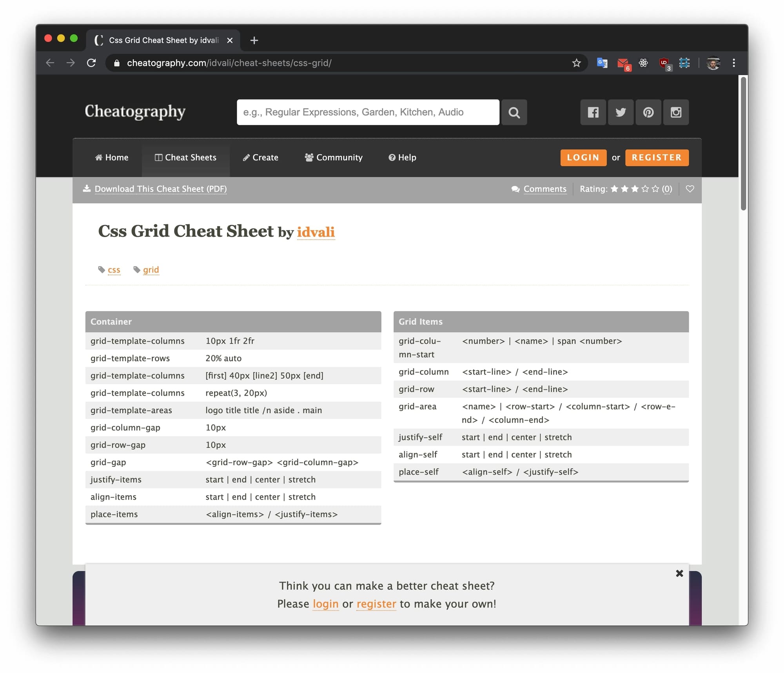
Task: Open the Community nav item
Action: (x=334, y=157)
